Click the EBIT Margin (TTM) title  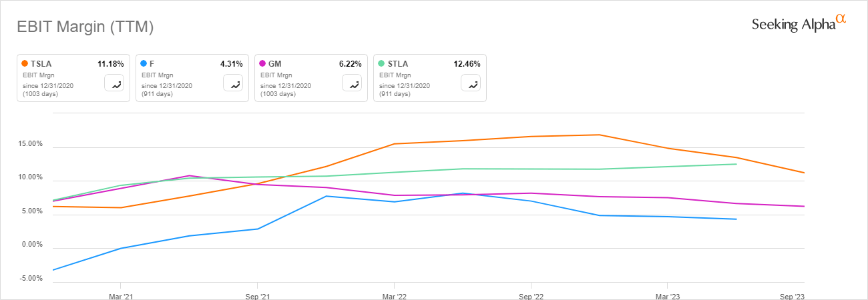tap(85, 27)
